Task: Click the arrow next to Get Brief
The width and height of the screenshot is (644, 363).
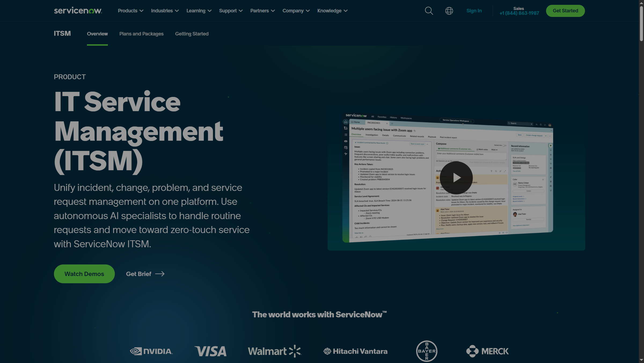Action: tap(160, 274)
